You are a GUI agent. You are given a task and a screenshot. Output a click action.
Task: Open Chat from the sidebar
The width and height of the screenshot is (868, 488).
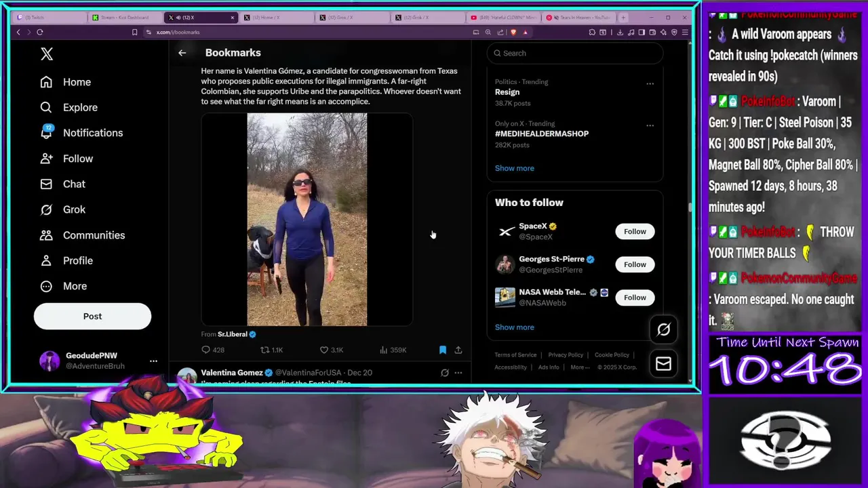[x=62, y=184]
